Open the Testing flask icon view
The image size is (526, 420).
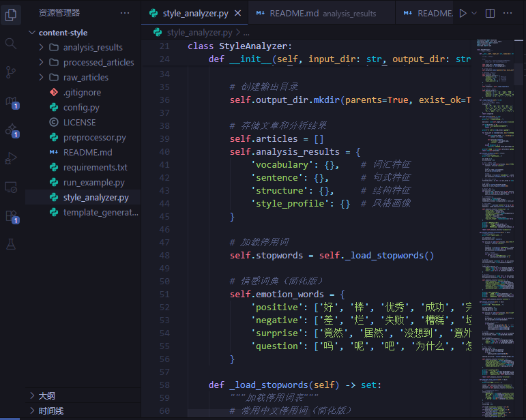pos(11,243)
